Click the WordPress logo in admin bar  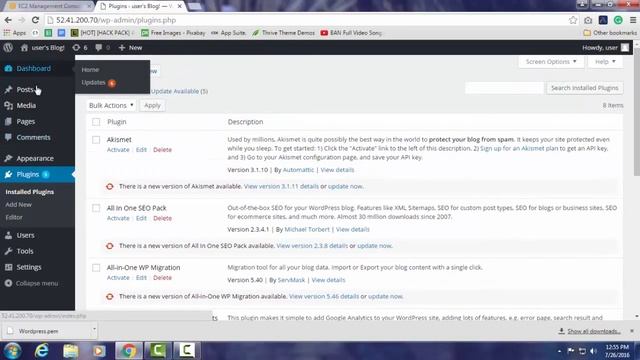(8, 47)
